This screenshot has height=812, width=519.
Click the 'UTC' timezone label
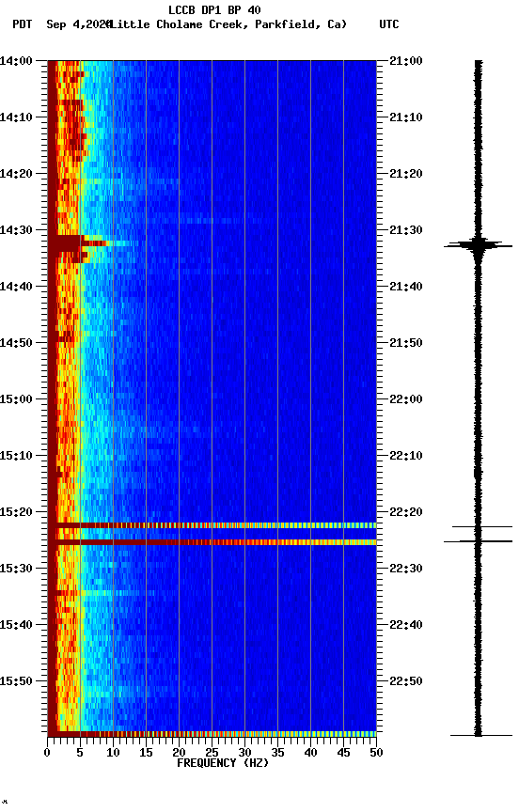pyautogui.click(x=389, y=24)
